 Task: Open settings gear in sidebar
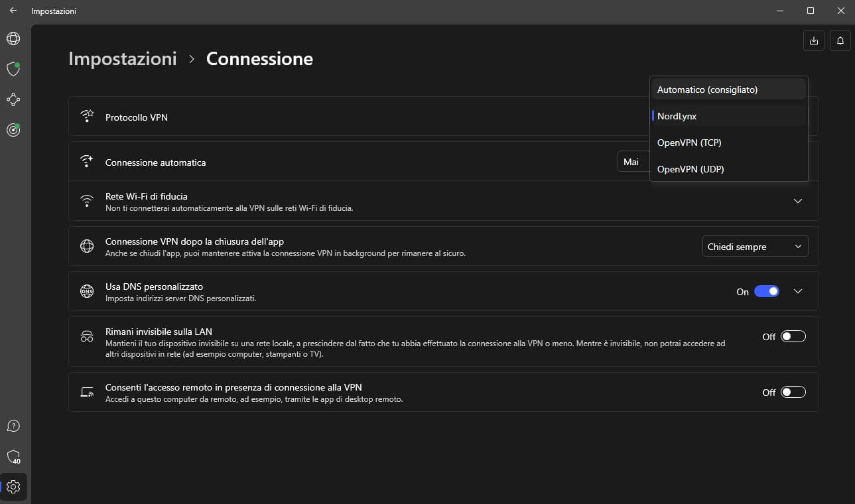pos(13,487)
